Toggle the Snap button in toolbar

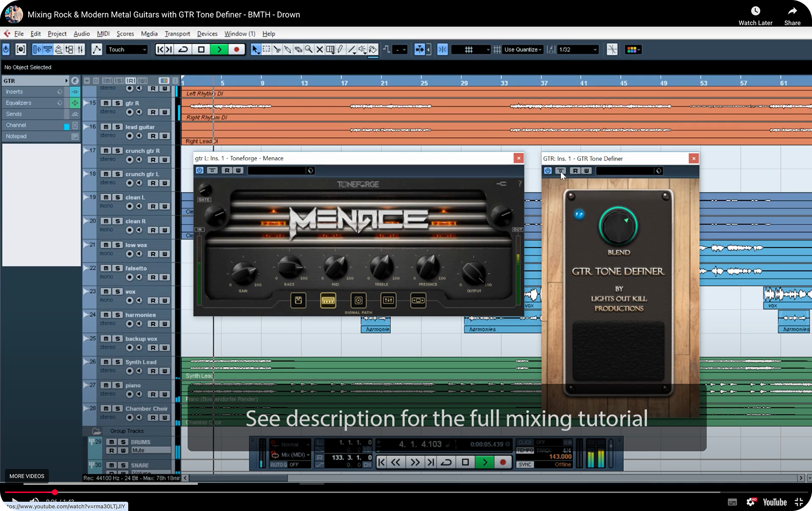point(442,49)
